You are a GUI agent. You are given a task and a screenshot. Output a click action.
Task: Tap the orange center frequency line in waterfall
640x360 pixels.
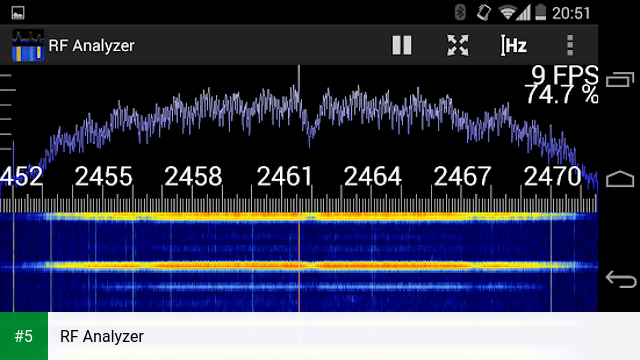[x=299, y=262]
